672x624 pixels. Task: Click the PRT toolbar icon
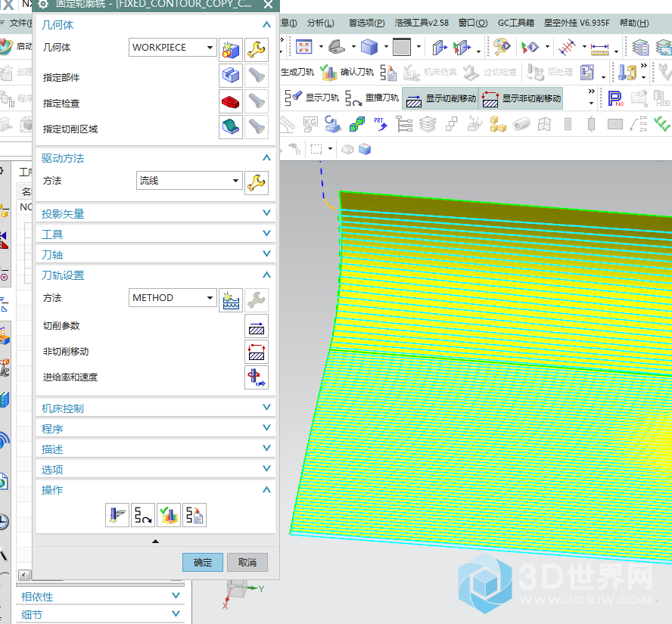pyautogui.click(x=380, y=124)
